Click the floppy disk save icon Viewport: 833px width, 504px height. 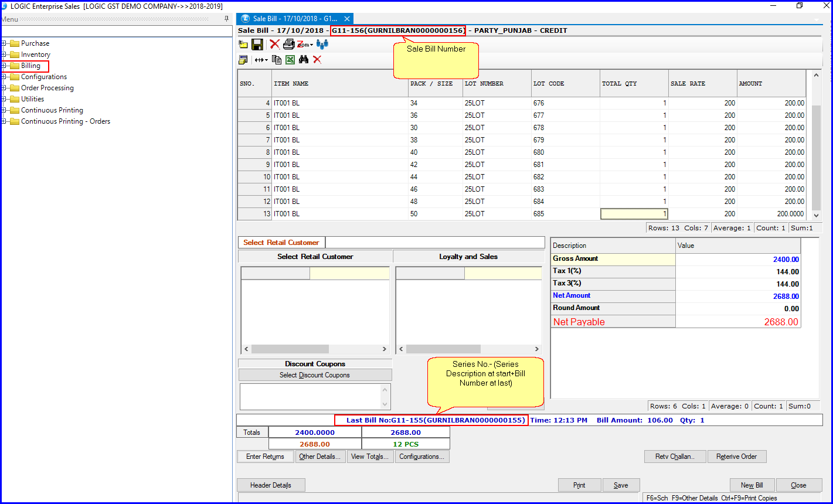[257, 45]
